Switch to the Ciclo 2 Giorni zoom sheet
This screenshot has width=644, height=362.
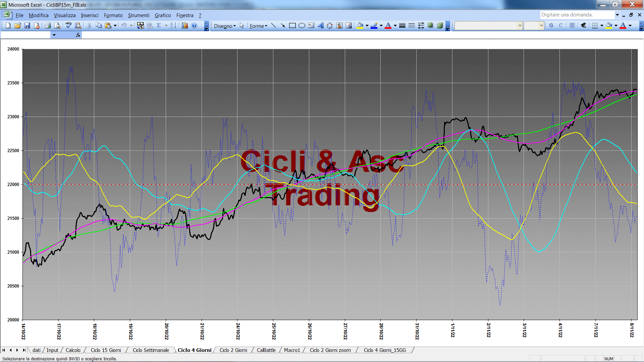[x=330, y=350]
